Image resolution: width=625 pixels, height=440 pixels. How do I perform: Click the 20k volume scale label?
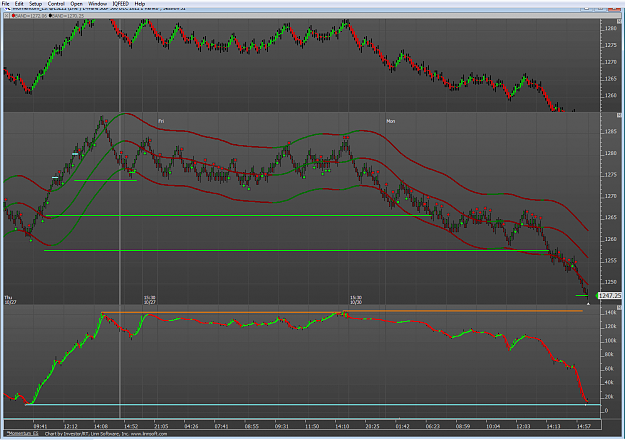pyautogui.click(x=609, y=397)
